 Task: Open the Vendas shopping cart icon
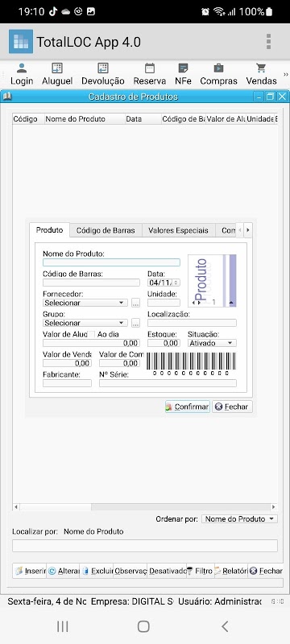(261, 68)
